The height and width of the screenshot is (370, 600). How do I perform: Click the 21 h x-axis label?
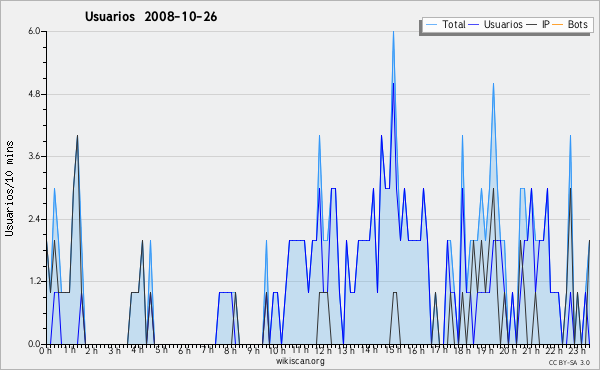(x=532, y=350)
